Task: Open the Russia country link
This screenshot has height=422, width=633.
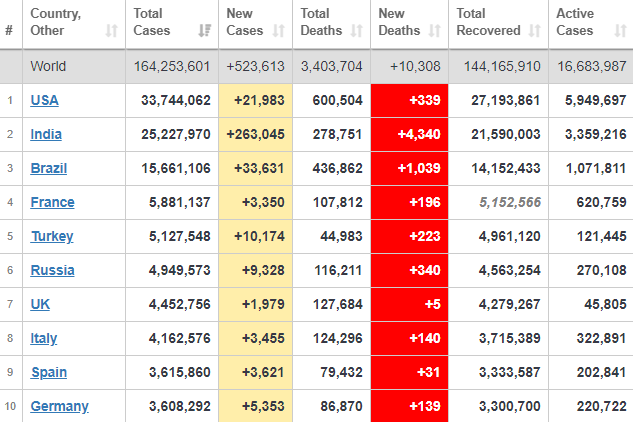Action: 52,270
